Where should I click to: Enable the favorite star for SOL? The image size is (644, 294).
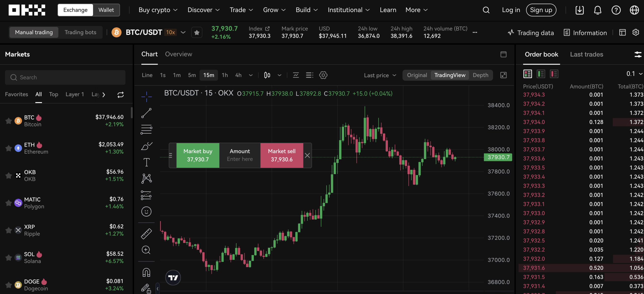pos(7,257)
